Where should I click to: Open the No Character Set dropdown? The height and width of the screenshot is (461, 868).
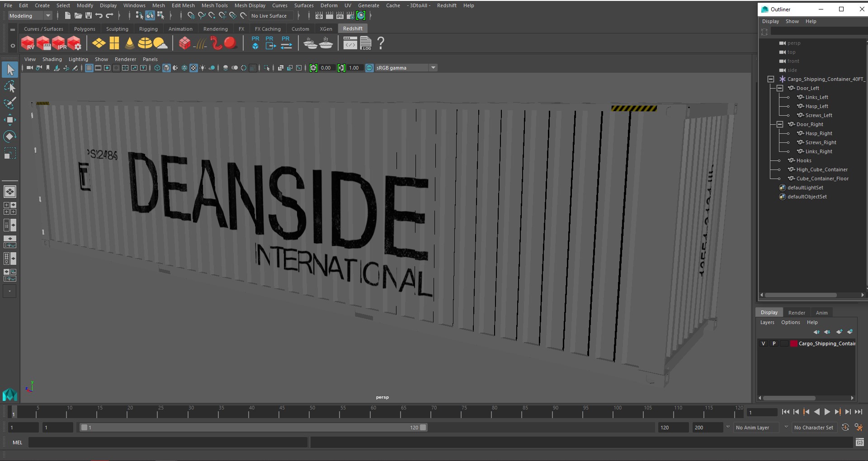pyautogui.click(x=814, y=428)
